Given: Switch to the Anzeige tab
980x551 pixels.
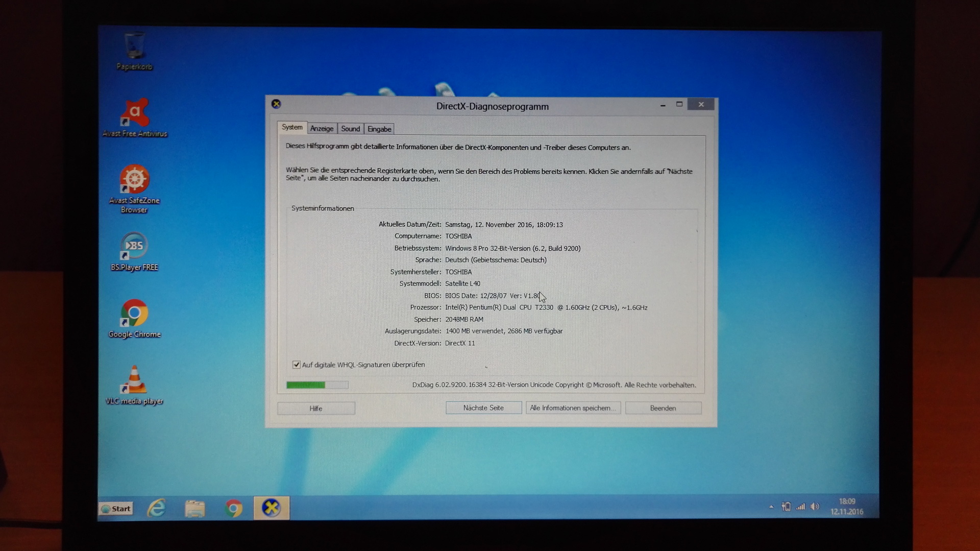Looking at the screenshot, I should [x=322, y=129].
